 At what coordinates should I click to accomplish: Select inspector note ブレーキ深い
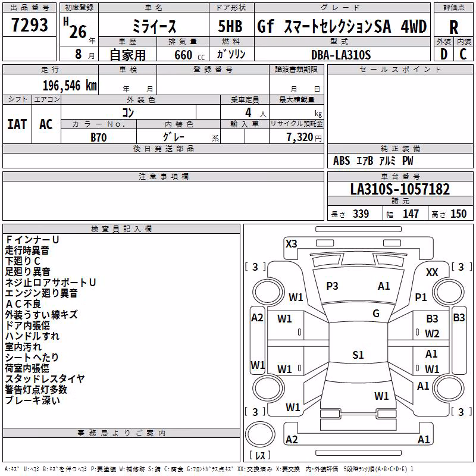[x=33, y=400]
